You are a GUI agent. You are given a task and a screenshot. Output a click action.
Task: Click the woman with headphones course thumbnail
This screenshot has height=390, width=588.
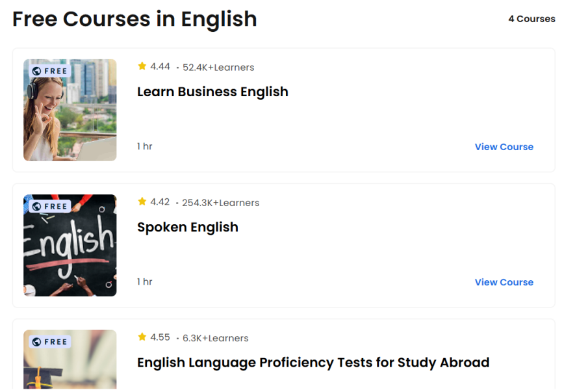tap(70, 117)
